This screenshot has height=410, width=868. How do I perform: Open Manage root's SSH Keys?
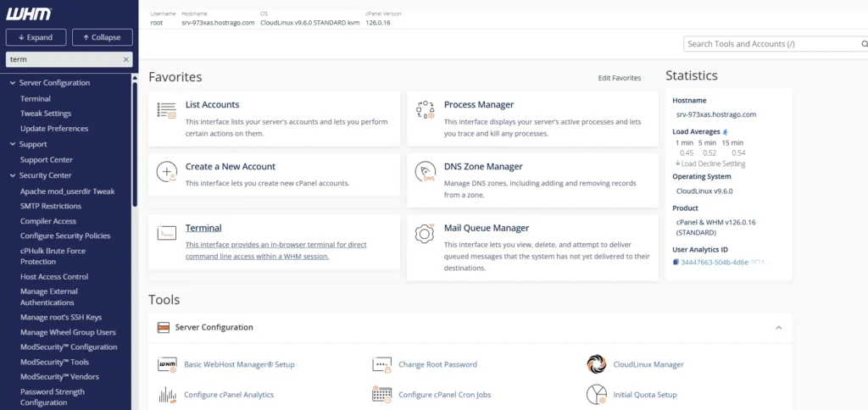(61, 318)
